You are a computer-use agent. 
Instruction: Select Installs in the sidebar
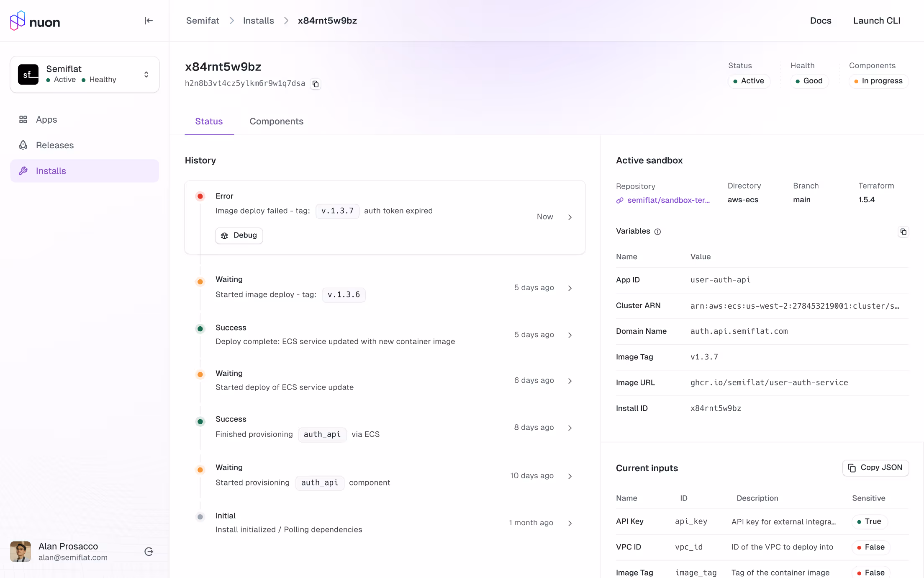pos(85,171)
